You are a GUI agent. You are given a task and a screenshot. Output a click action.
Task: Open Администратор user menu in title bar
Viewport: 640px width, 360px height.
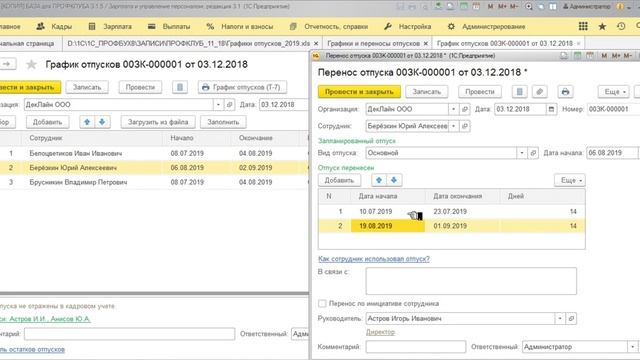coord(586,7)
